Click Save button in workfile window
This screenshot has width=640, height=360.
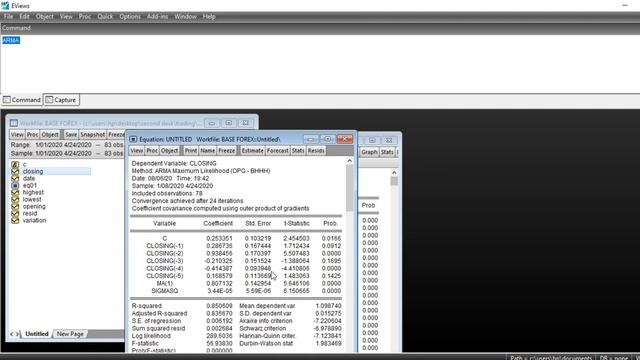[71, 134]
